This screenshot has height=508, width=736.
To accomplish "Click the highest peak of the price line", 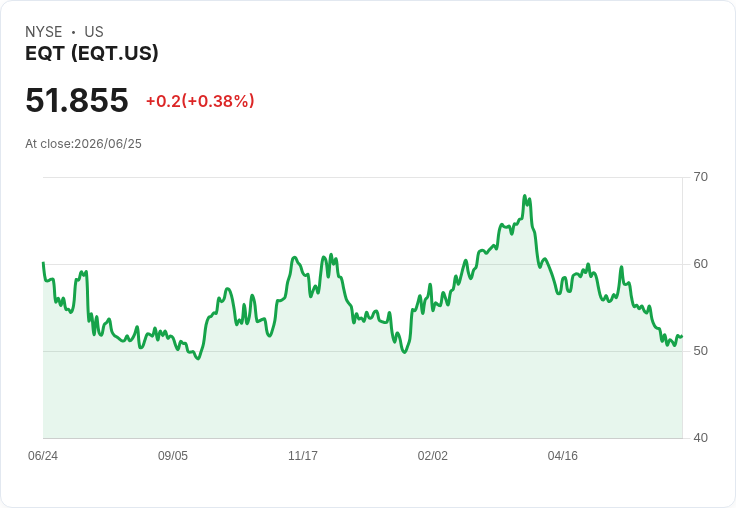I will [x=525, y=196].
